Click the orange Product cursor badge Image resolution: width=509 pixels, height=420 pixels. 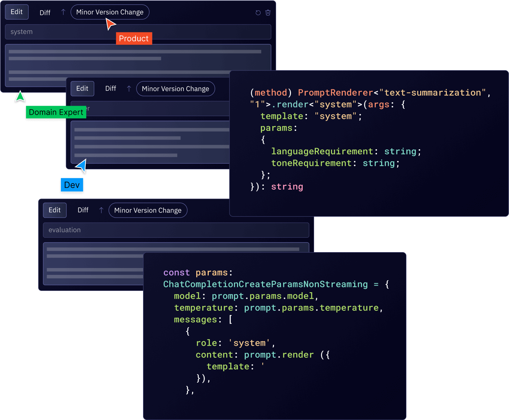(x=134, y=38)
